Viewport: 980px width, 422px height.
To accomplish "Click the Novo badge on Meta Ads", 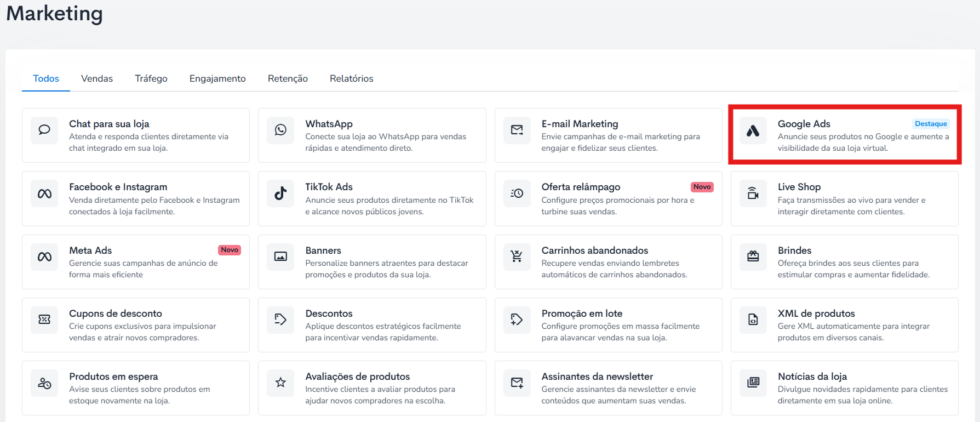I will click(230, 250).
